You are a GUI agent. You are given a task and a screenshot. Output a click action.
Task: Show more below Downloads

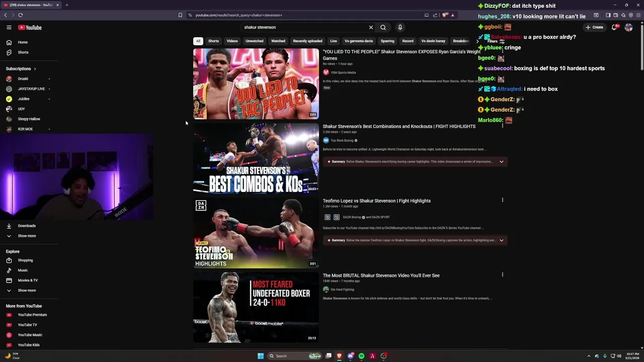(x=21, y=236)
